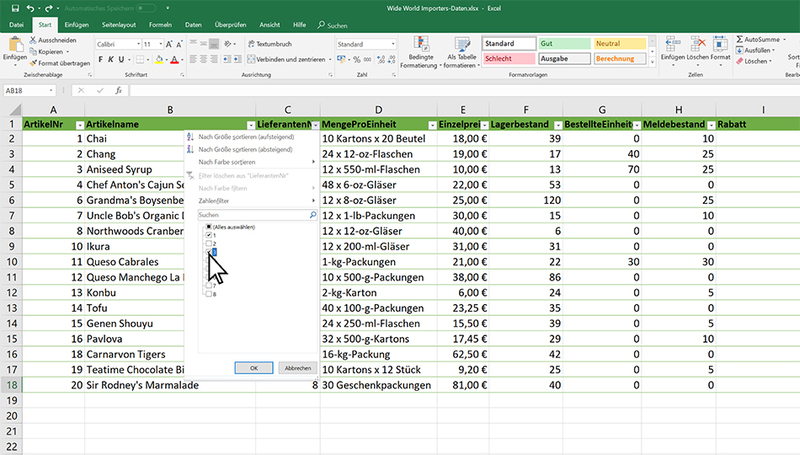
Task: Click the Undo arrow icon
Action: (29, 8)
